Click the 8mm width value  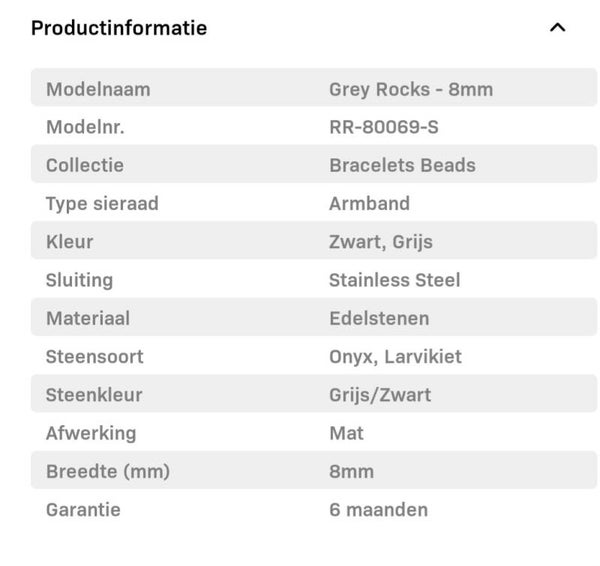tap(351, 471)
